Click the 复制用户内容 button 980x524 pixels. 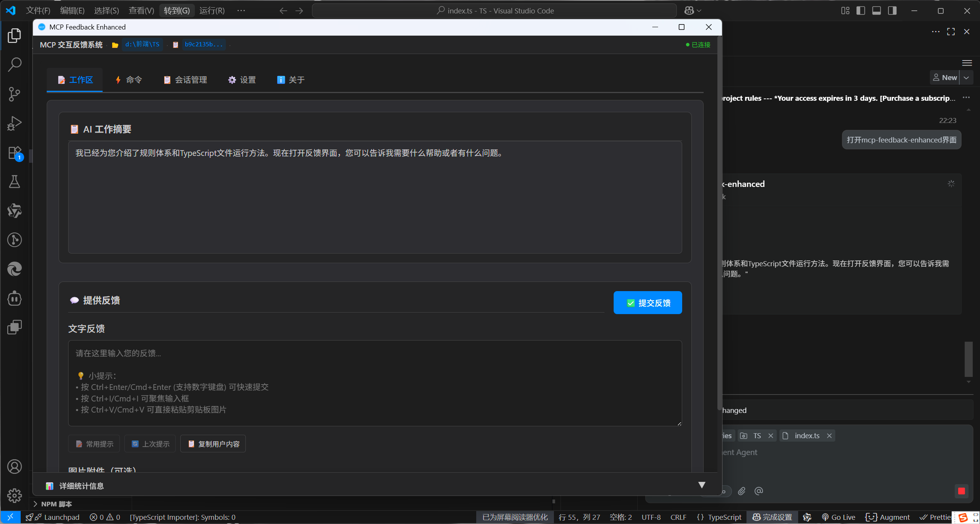pos(213,444)
